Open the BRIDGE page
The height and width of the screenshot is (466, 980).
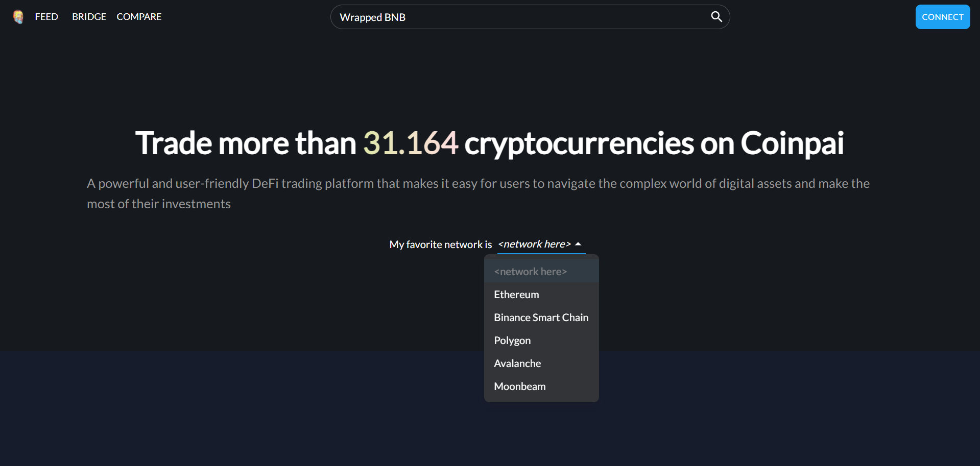pyautogui.click(x=89, y=17)
